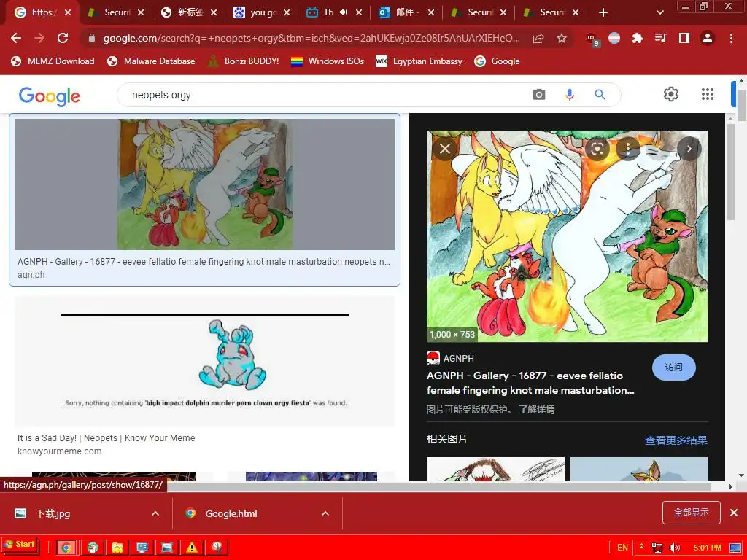Click the page's vertical scrollbar
Image resolution: width=747 pixels, height=560 pixels.
(741, 105)
